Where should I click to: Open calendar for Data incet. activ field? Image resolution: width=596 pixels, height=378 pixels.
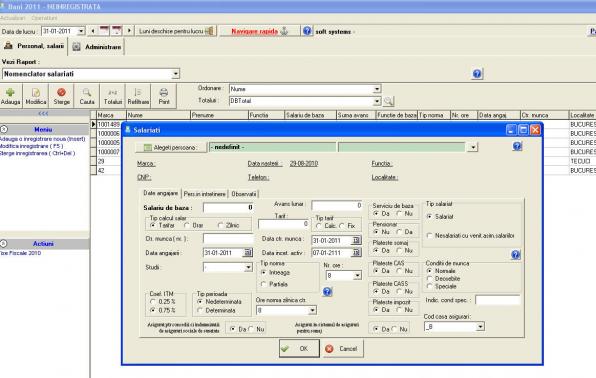point(356,253)
